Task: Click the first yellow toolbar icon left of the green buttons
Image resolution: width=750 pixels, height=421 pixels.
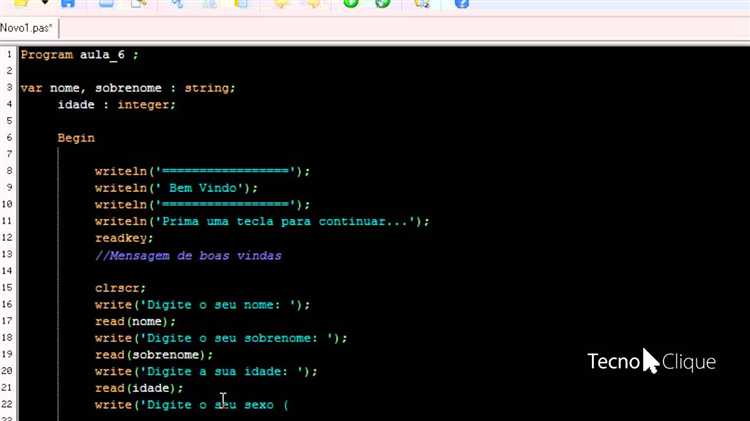Action: click(x=281, y=4)
